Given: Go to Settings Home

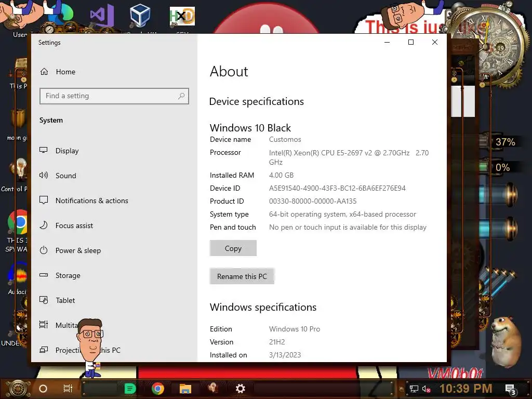Looking at the screenshot, I should pos(58,72).
